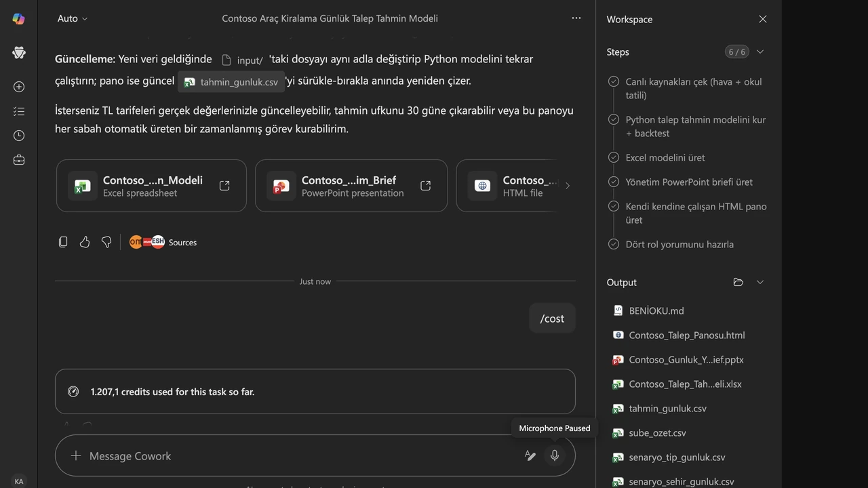Click the 6 / 6 steps counter badge
This screenshot has width=868, height=488.
pos(736,52)
